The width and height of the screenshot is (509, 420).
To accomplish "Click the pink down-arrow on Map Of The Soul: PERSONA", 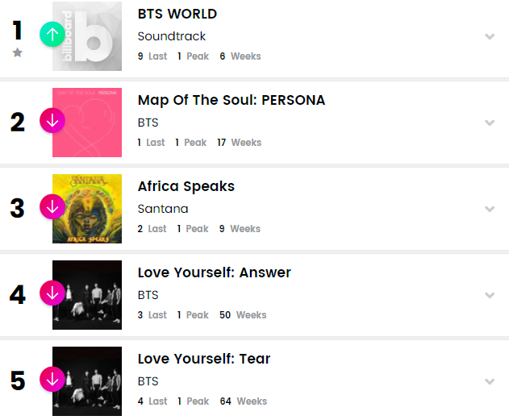I will tap(52, 121).
